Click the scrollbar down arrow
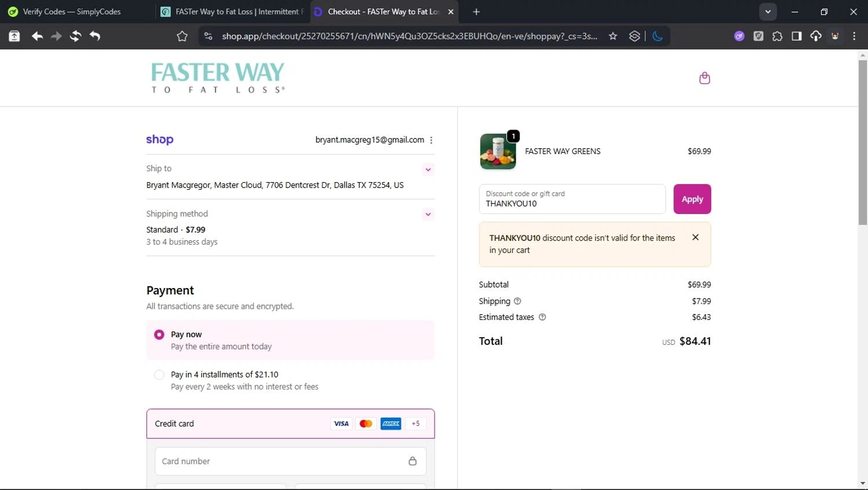This screenshot has width=868, height=490. tap(863, 484)
